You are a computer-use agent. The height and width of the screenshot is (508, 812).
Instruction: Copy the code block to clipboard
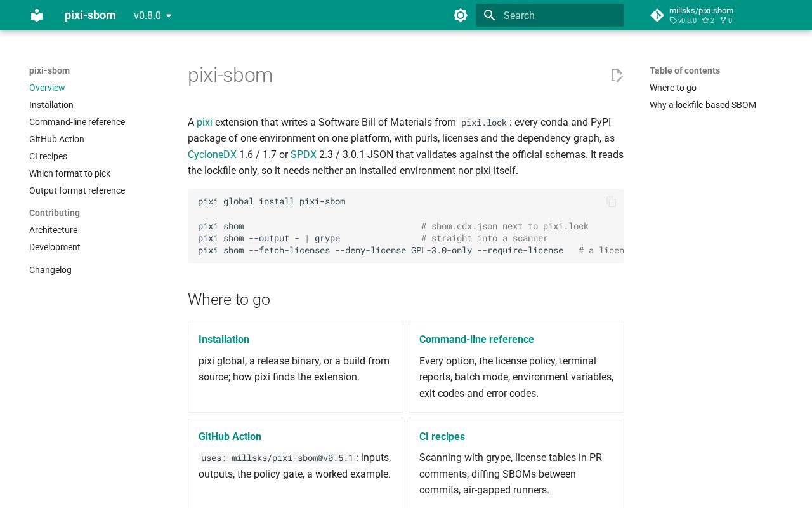click(612, 202)
